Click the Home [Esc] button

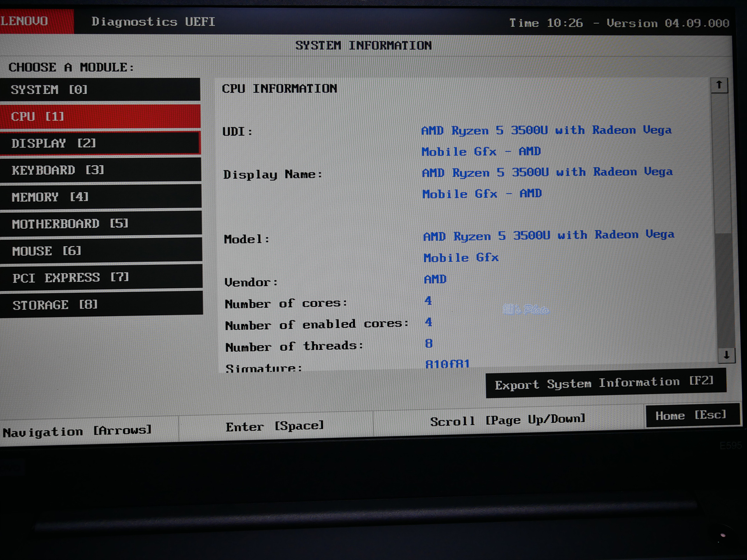[691, 415]
